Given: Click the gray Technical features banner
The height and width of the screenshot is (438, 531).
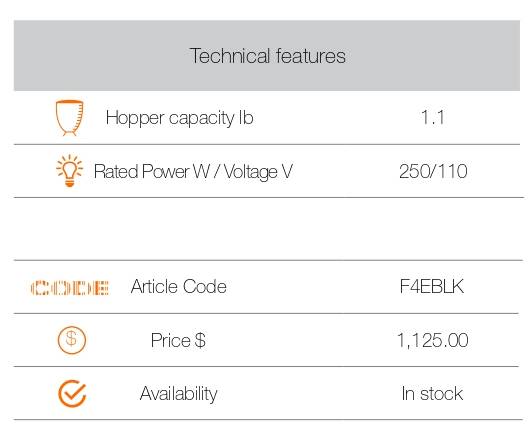Looking at the screenshot, I should pos(267,56).
